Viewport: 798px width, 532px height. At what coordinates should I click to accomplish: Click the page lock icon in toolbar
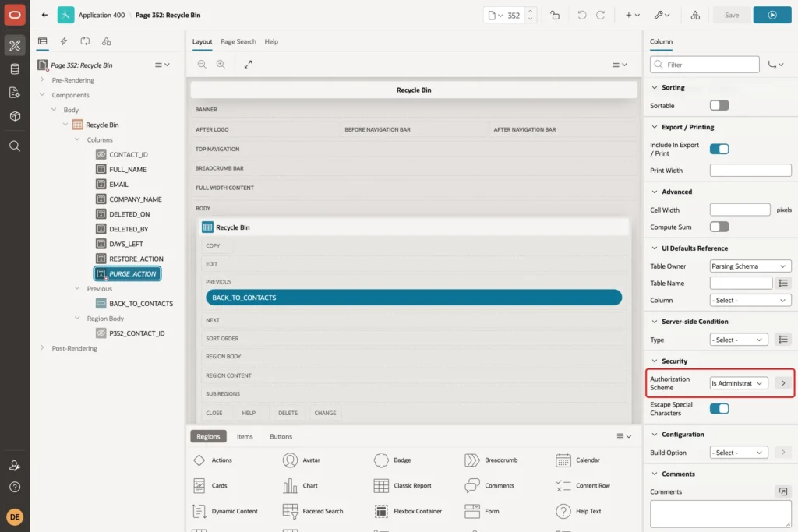click(x=555, y=16)
